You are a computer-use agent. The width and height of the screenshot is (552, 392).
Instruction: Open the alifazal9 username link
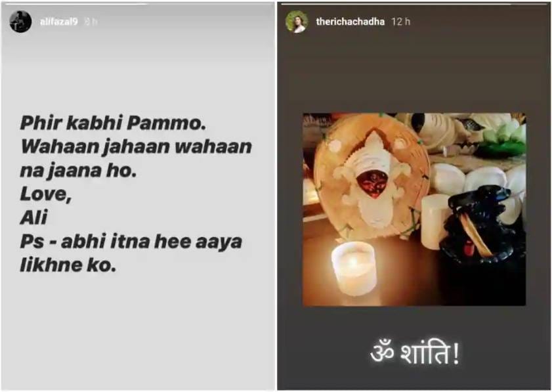click(x=58, y=22)
